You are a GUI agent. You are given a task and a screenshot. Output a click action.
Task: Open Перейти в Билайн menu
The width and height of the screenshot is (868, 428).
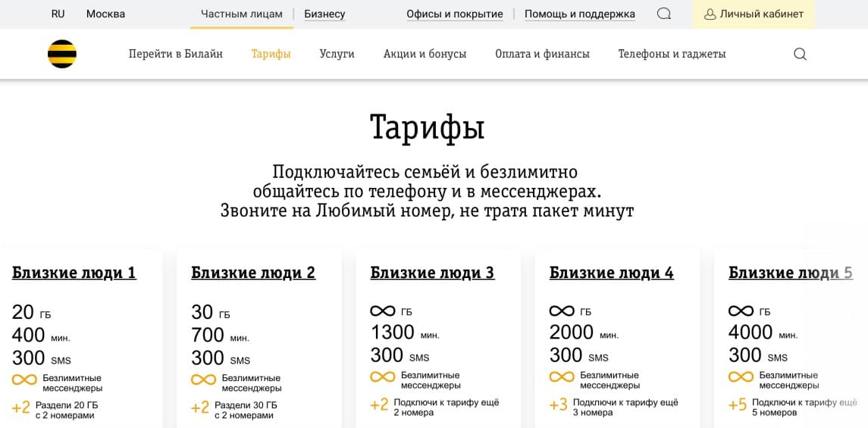175,55
